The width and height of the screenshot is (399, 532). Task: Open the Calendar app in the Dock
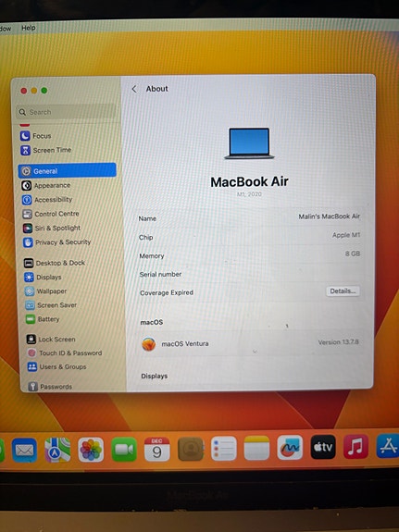(x=156, y=450)
